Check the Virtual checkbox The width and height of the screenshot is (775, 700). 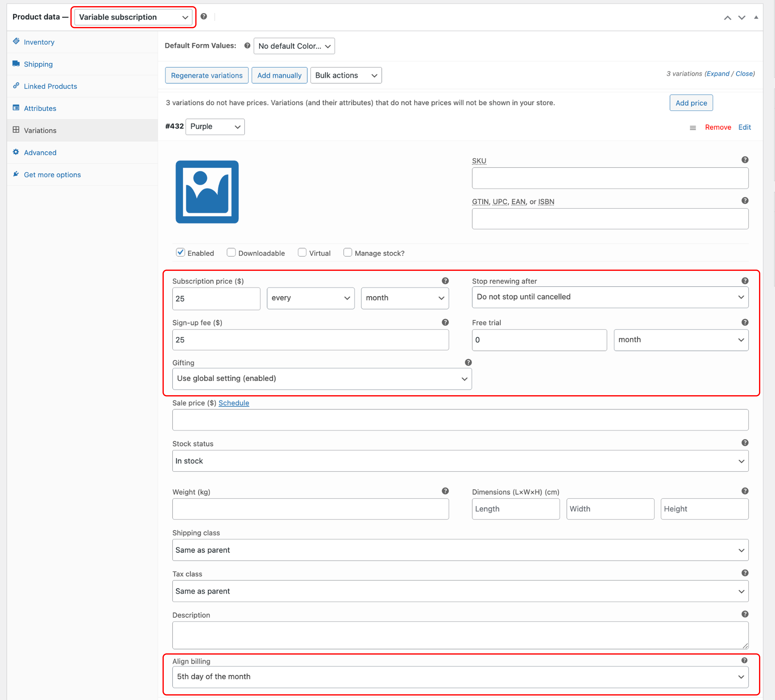coord(302,252)
